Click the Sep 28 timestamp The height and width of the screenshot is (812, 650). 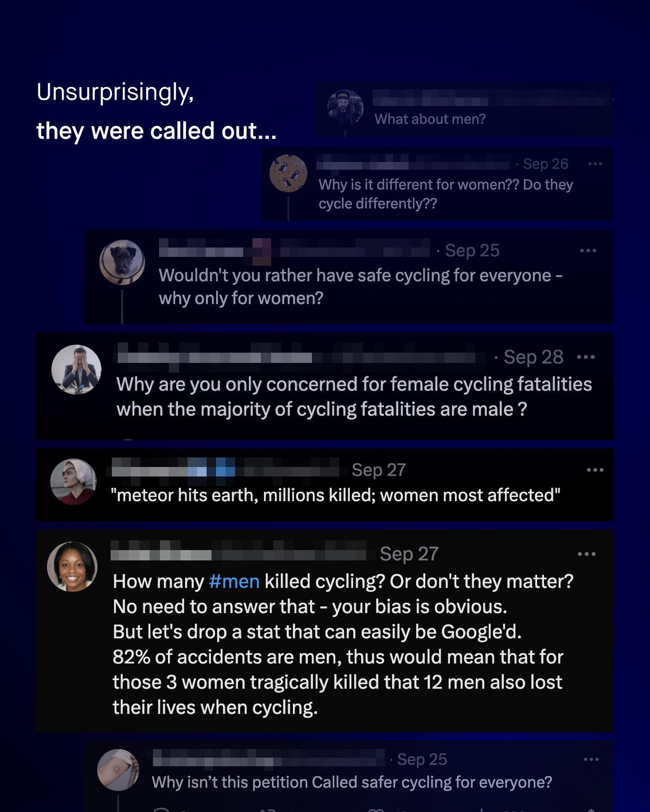tap(533, 357)
